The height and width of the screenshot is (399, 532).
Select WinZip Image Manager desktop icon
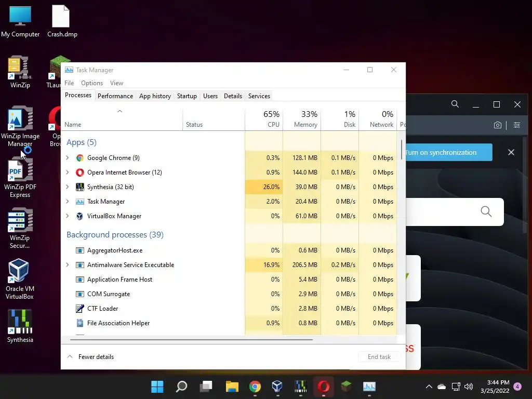[x=20, y=126]
